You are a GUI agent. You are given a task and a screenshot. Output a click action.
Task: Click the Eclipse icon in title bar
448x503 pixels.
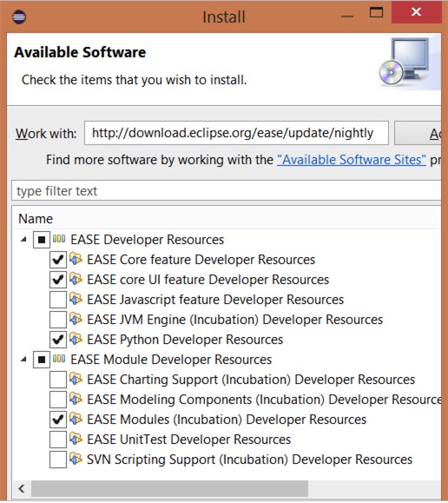18,17
